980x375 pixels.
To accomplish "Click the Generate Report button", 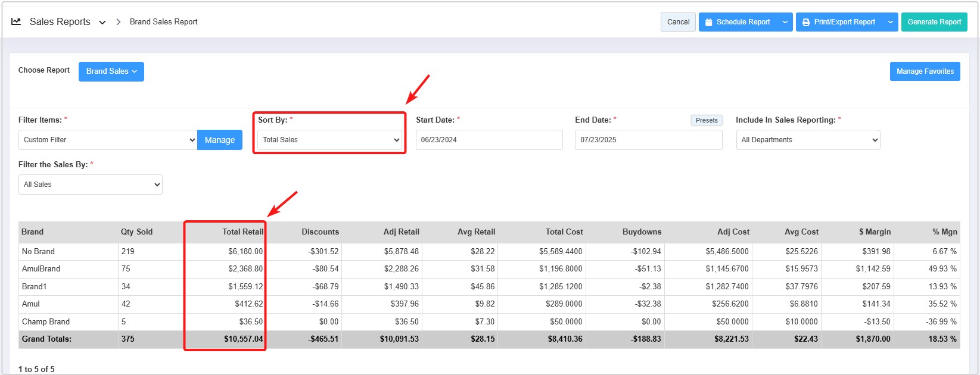I will (x=934, y=22).
